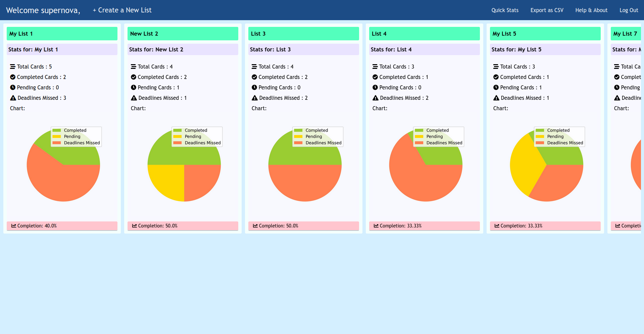Viewport: 644px width, 334px height.
Task: Click the Deadlines Missed warning icon in List 3
Action: pyautogui.click(x=255, y=98)
